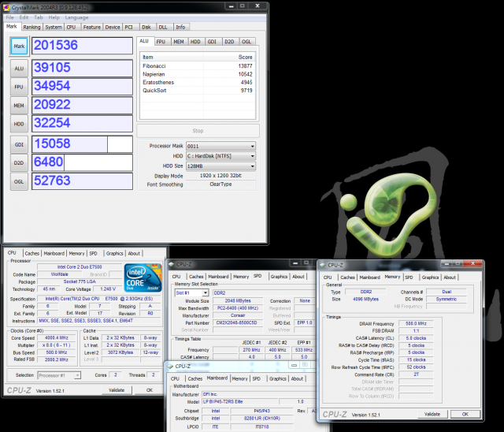Viewport: 504px width, 432px height.
Task: Click the Intel Core 2 Duo logo
Action: coord(143,277)
